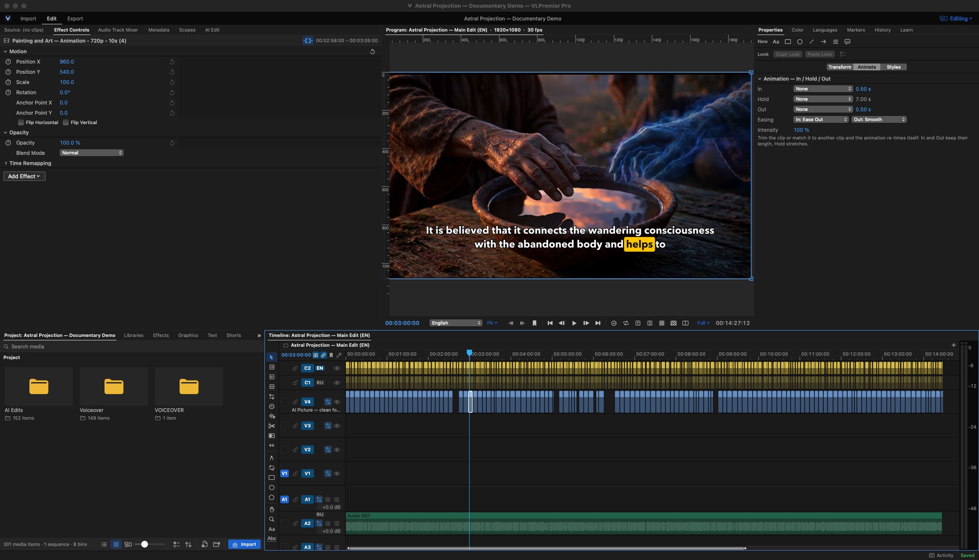Select the Pen tool in timeline toolbar
979x560 pixels.
272,458
